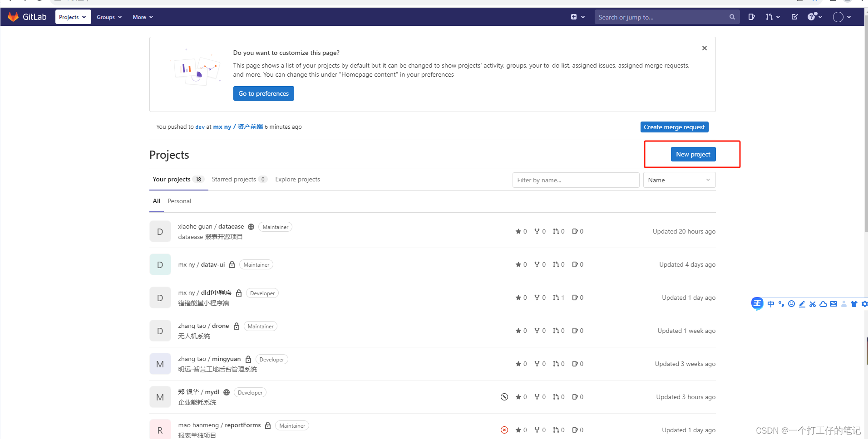Open the Groups dropdown menu
The height and width of the screenshot is (439, 868).
point(109,17)
